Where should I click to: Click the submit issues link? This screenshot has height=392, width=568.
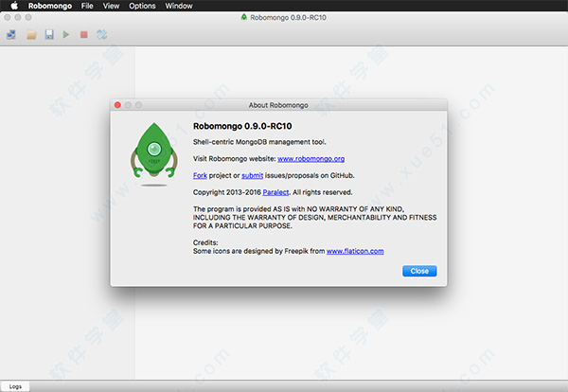[252, 175]
